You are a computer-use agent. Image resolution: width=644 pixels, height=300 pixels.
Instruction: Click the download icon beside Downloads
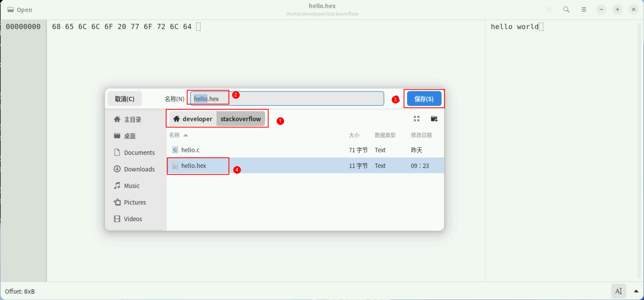coord(117,169)
